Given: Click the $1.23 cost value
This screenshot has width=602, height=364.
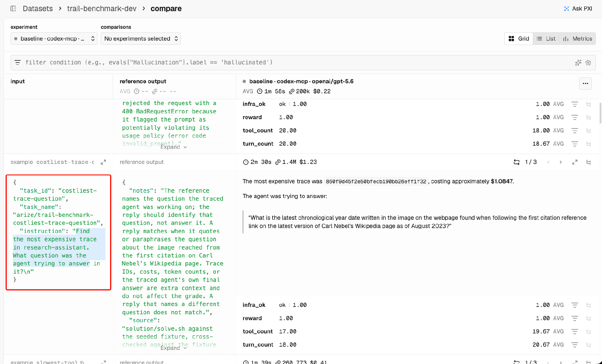Looking at the screenshot, I should [308, 162].
